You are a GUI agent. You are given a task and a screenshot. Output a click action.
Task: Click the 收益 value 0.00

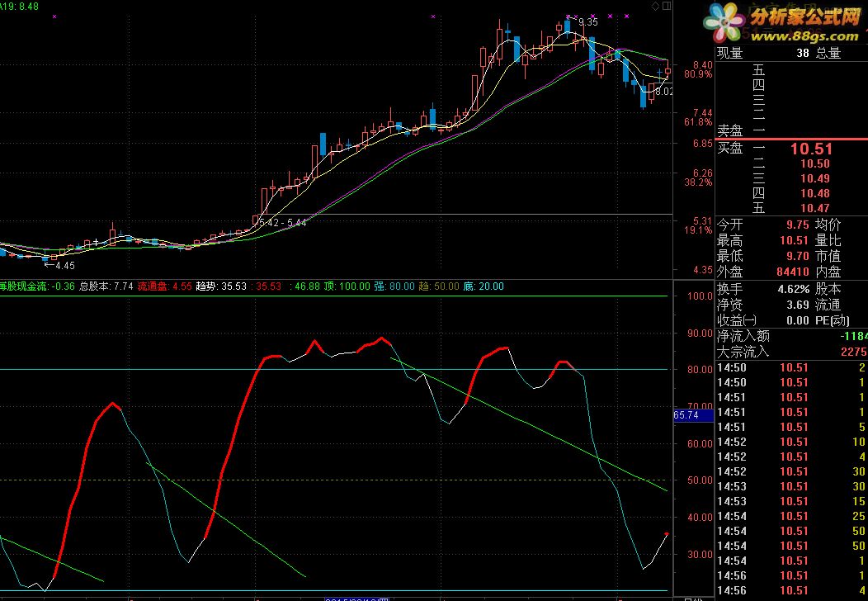(x=798, y=320)
